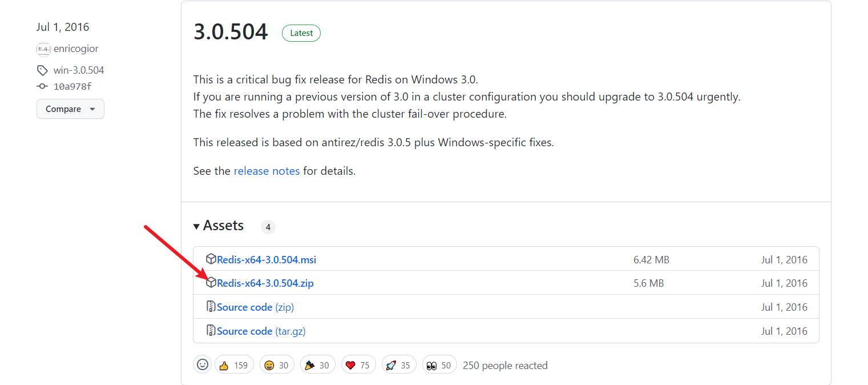Open the Compare dropdown
This screenshot has height=385, width=868.
point(70,109)
